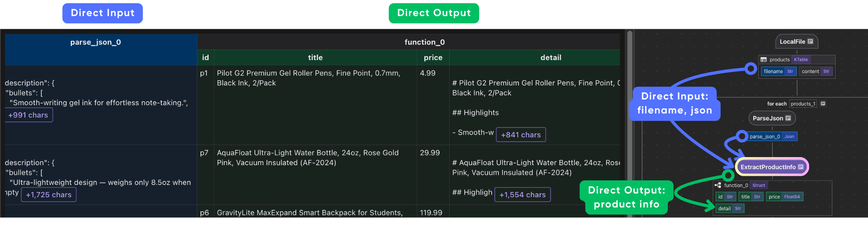Expand the +1,554 chars detail text
The width and height of the screenshot is (868, 235).
point(522,195)
